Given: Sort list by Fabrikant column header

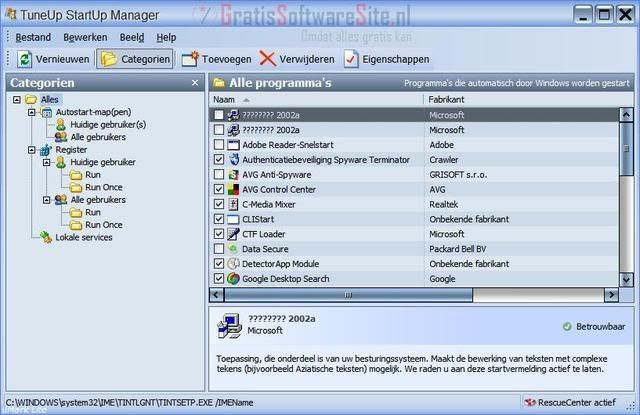Looking at the screenshot, I should click(x=529, y=100).
